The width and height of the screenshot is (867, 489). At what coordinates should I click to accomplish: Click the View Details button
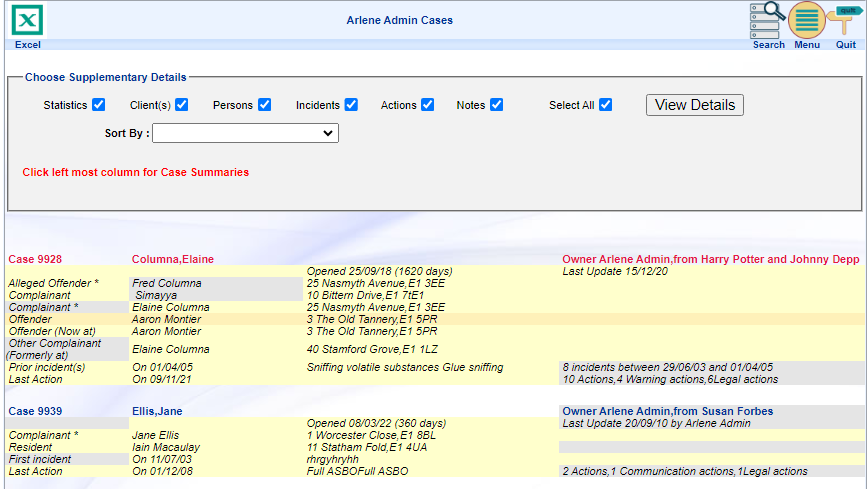[x=694, y=105]
